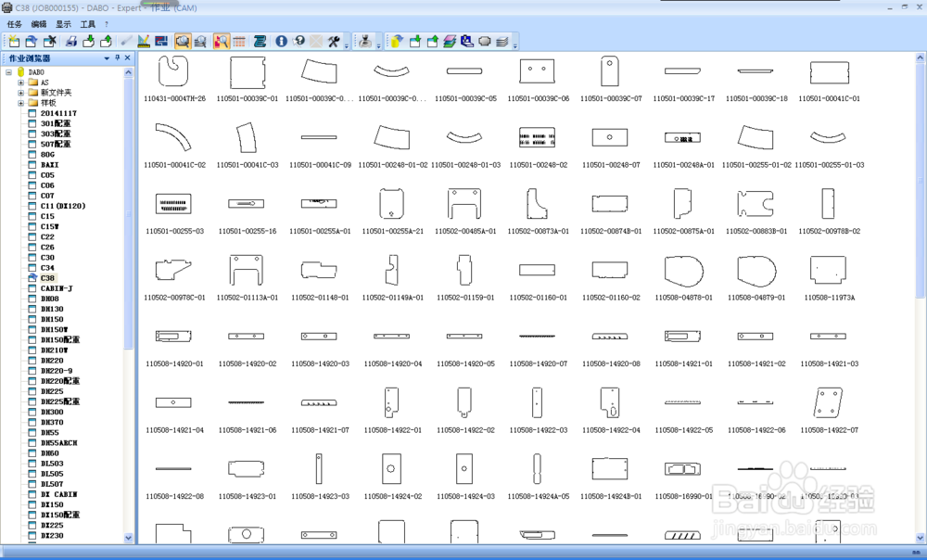The height and width of the screenshot is (560, 927).
Task: Open the job browser panel dropdown arrow
Action: pyautogui.click(x=107, y=58)
